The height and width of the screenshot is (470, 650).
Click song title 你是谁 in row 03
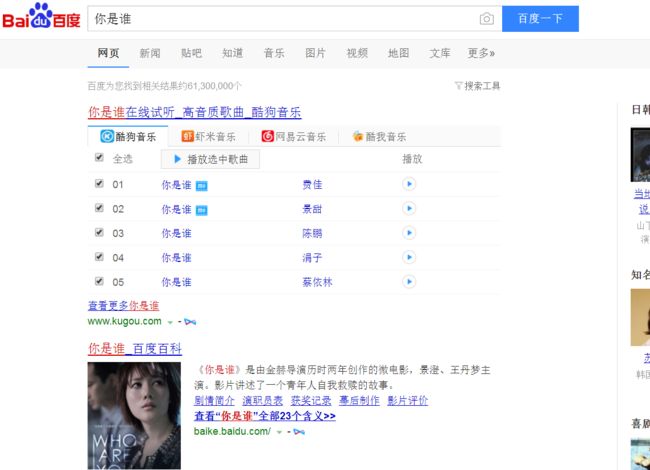pos(176,233)
